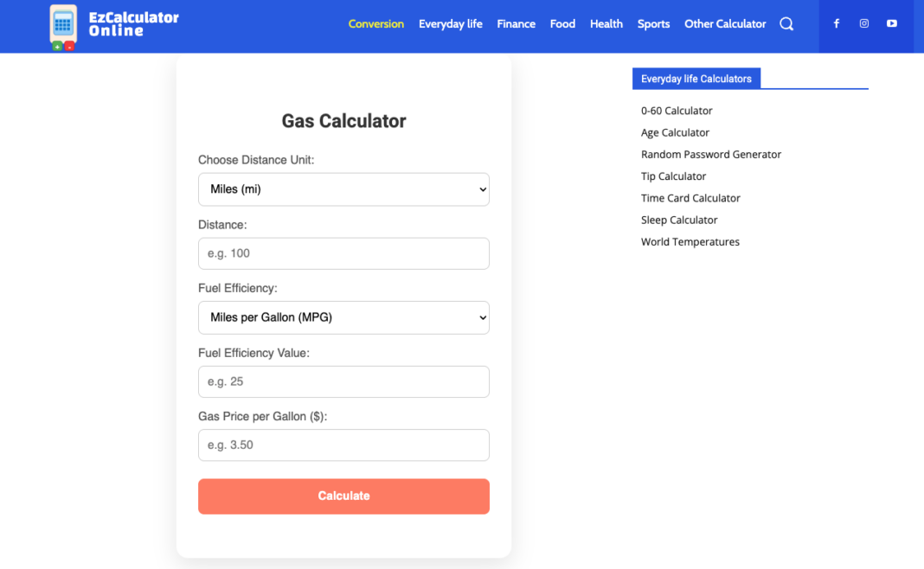Open the Fuel Efficiency dropdown
Screen dimensions: 924x569
[343, 317]
